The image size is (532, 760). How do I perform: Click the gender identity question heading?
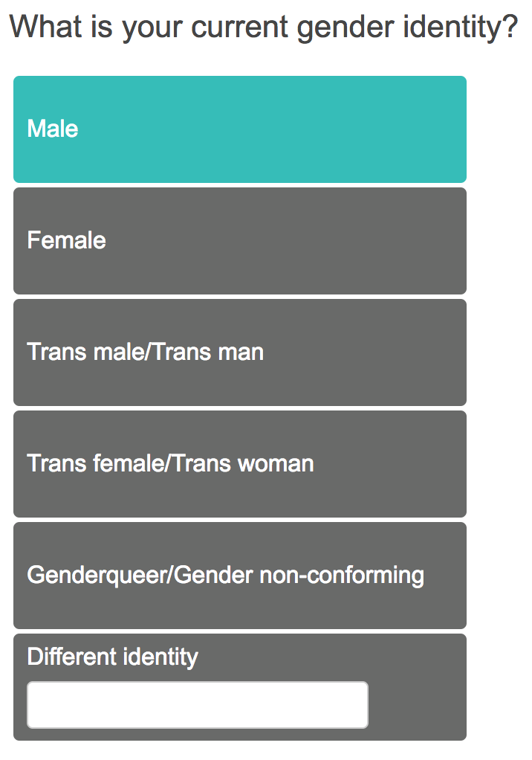264,28
